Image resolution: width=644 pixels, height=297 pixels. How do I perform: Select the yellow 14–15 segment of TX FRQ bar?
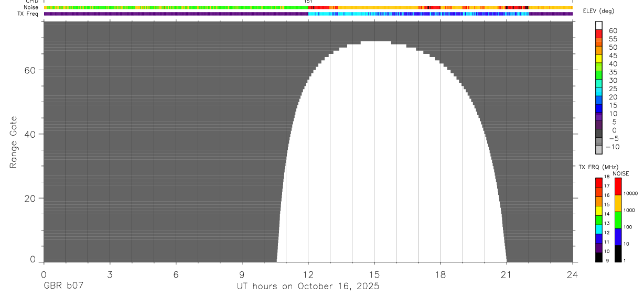[599, 211]
